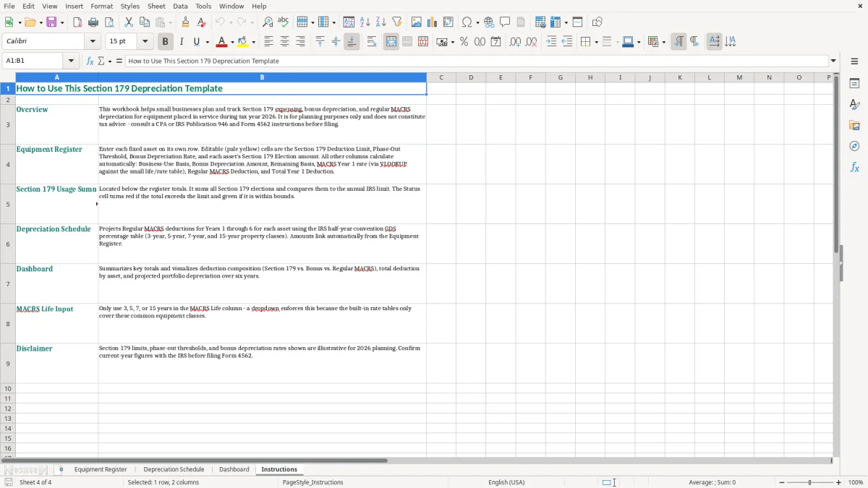
Task: Switch to the Depreciation Schedule sheet tab
Action: tap(174, 469)
